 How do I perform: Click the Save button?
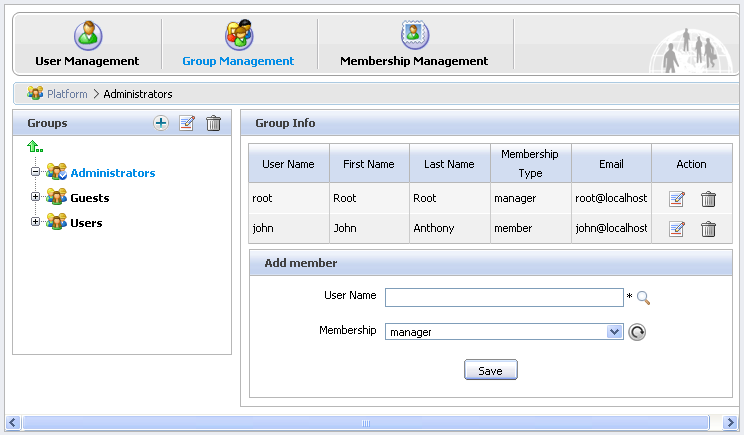(x=490, y=370)
